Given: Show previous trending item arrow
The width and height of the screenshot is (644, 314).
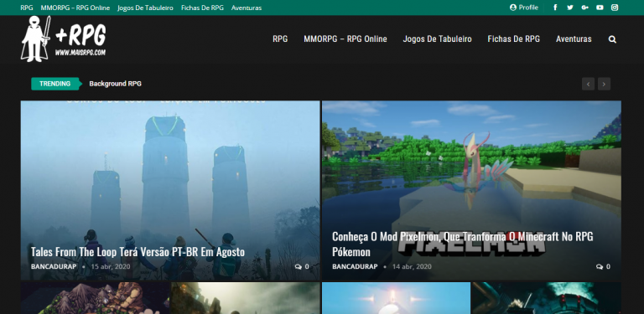Looking at the screenshot, I should point(588,84).
